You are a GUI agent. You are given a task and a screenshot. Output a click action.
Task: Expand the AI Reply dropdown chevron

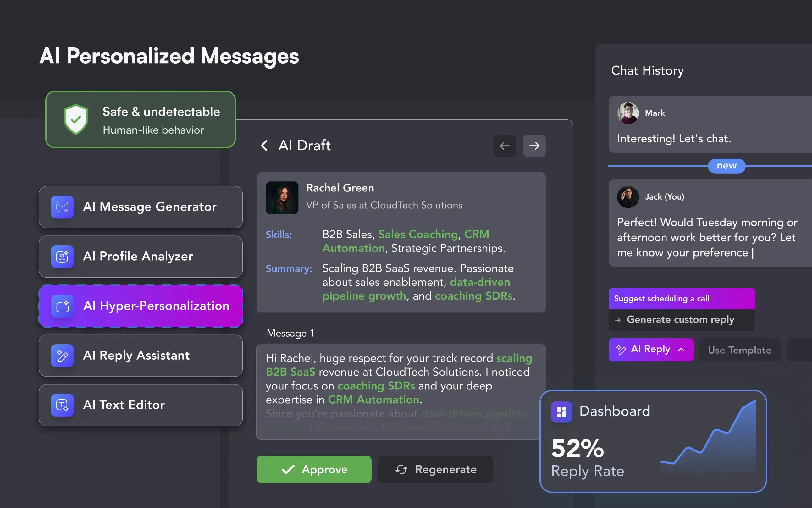[x=681, y=350]
